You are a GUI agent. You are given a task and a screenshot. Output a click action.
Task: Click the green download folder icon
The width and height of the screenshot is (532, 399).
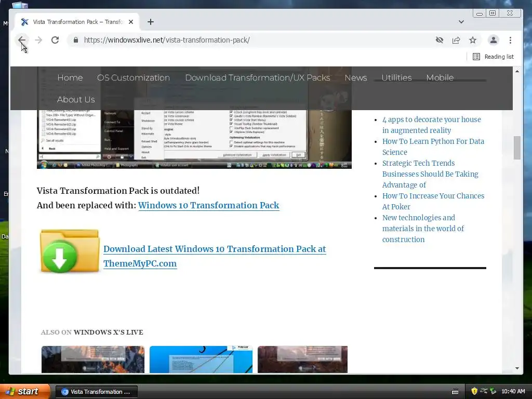pyautogui.click(x=70, y=251)
